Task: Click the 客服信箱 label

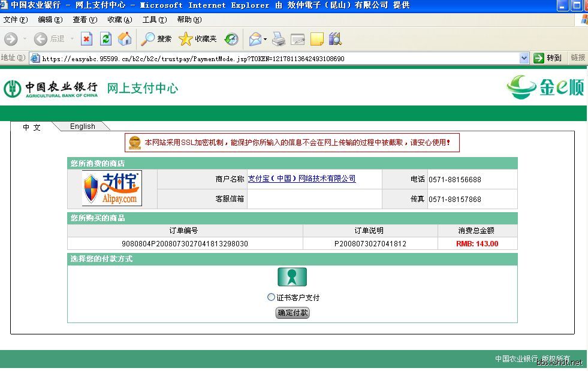Action: tap(230, 199)
